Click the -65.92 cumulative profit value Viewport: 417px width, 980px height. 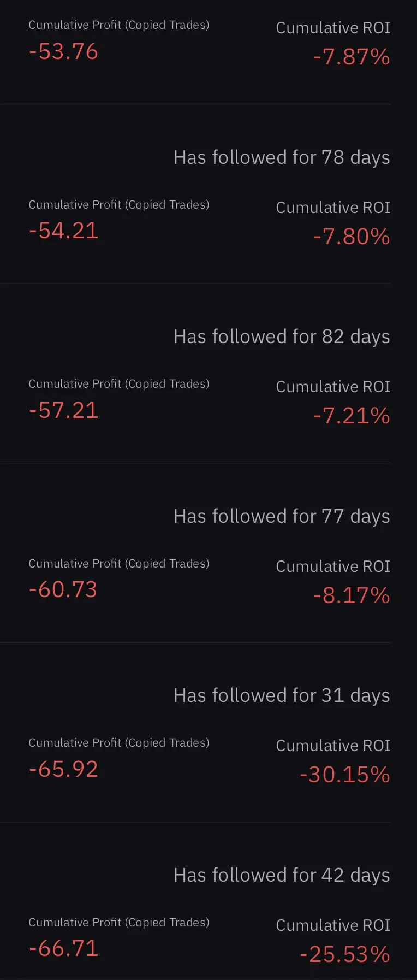63,770
